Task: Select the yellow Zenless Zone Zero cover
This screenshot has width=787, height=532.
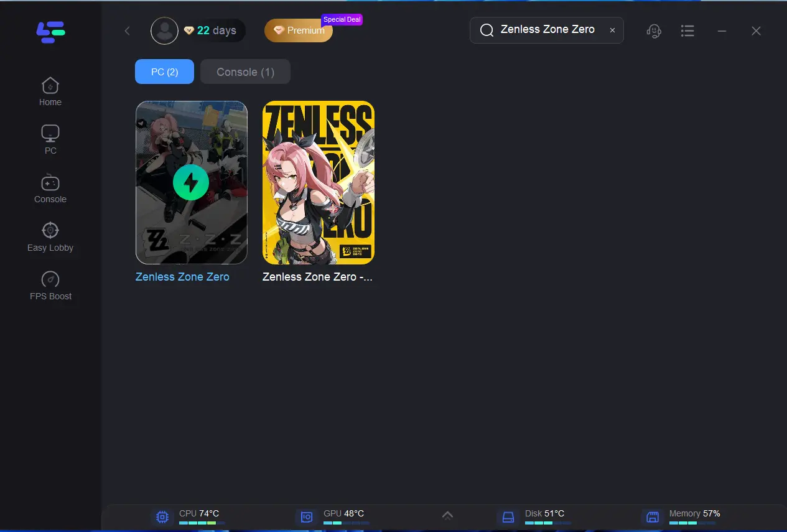Action: [319, 183]
